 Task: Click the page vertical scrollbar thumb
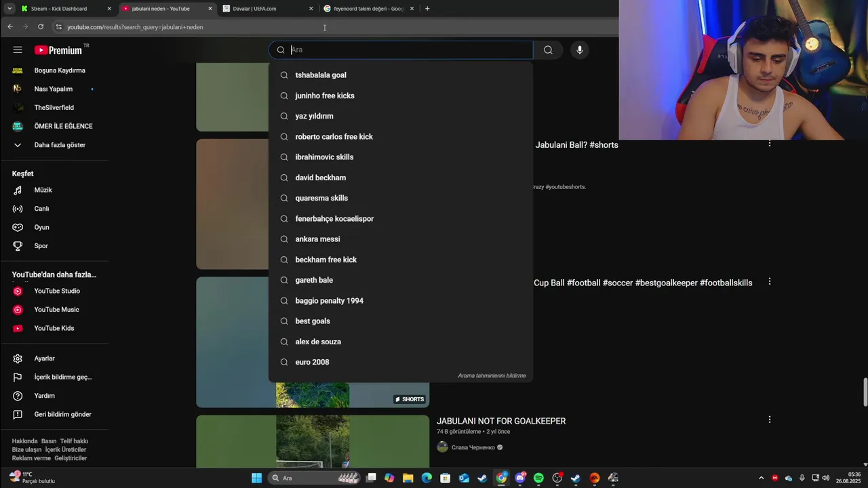865,392
